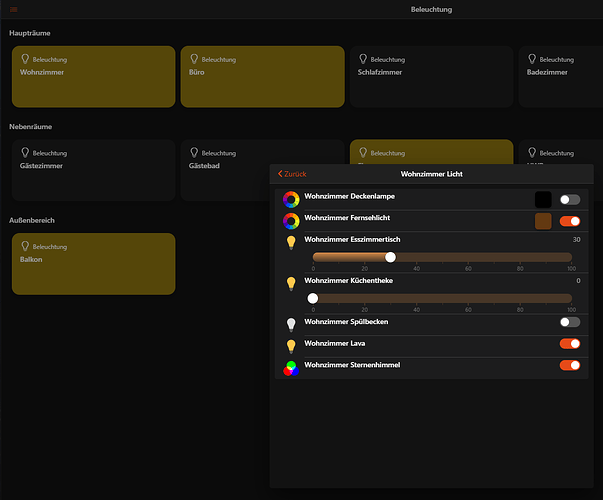Click the bulb icon for Wohnzimmer Esszimmertisch
This screenshot has width=603, height=500.
(x=291, y=242)
